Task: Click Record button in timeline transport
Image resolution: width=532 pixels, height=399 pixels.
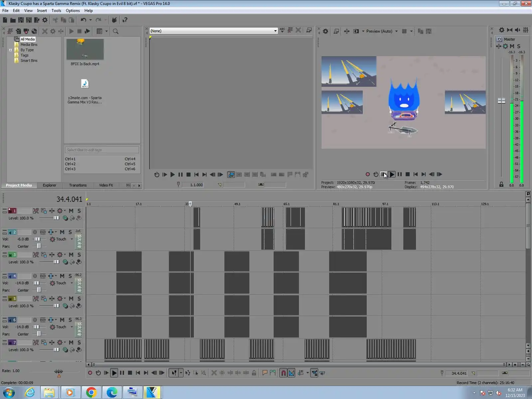Action: pos(90,373)
